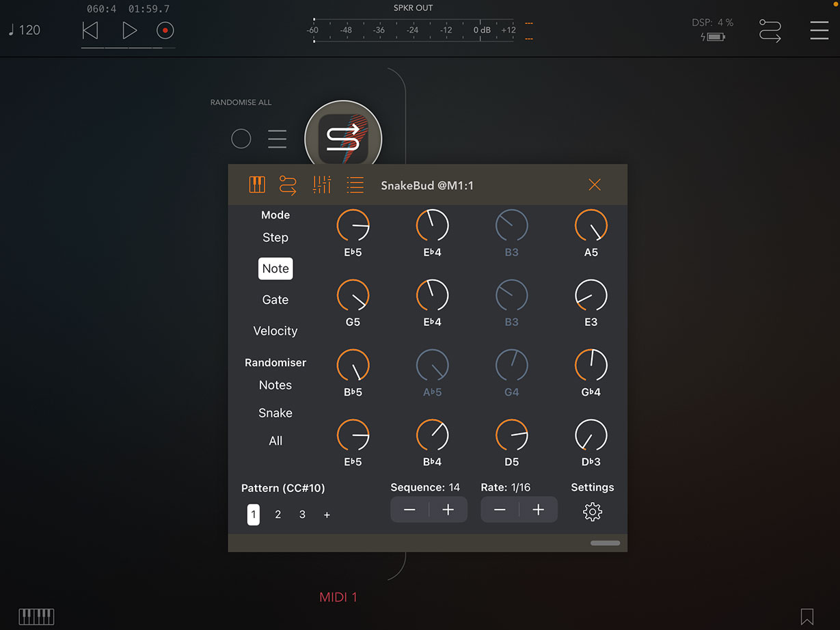
Task: Open the SnakeBud settings gear
Action: [593, 512]
